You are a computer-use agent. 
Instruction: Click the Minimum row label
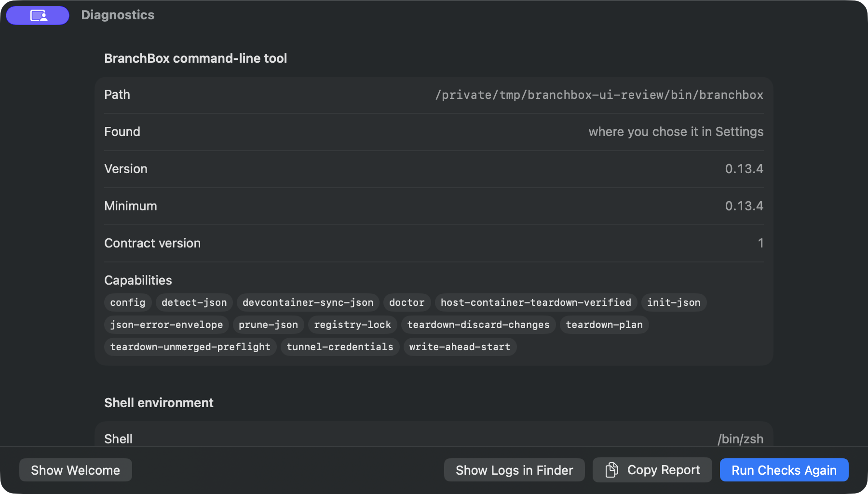coord(131,206)
